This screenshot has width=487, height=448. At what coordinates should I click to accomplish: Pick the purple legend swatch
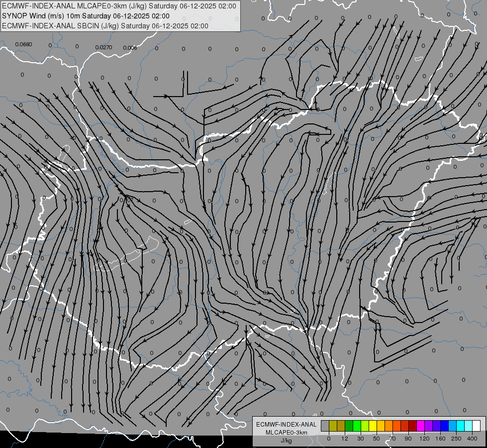429,426
